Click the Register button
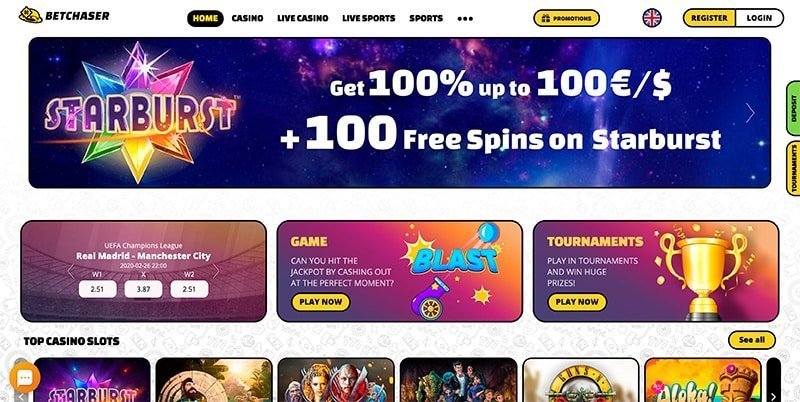 [x=709, y=18]
